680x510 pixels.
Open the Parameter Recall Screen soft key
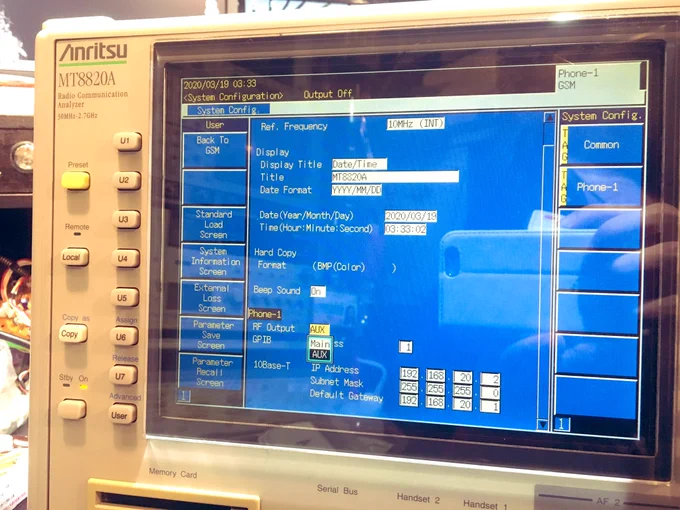point(210,372)
